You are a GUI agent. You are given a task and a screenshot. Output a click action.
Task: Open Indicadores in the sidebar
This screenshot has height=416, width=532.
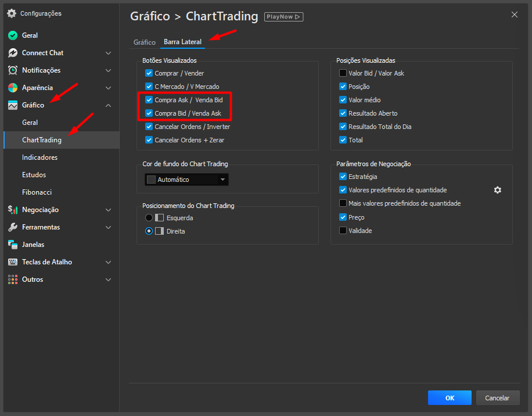[x=39, y=157]
